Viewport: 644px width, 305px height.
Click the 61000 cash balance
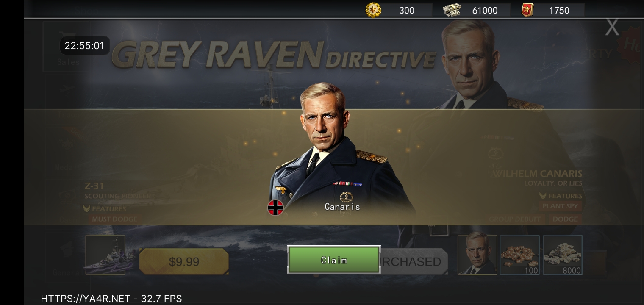pyautogui.click(x=485, y=11)
